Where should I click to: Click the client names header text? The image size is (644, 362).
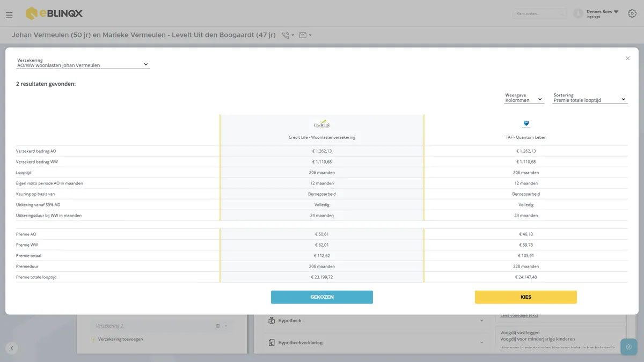point(144,35)
